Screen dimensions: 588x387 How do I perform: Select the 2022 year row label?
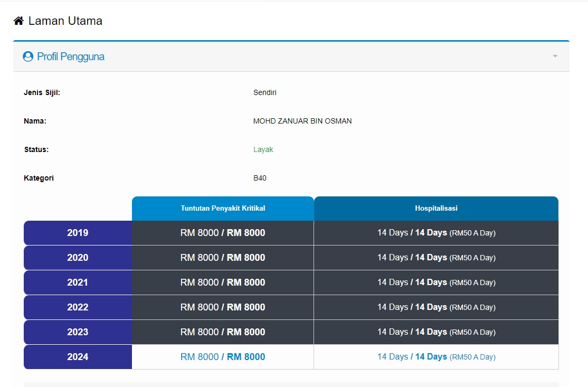(x=78, y=307)
